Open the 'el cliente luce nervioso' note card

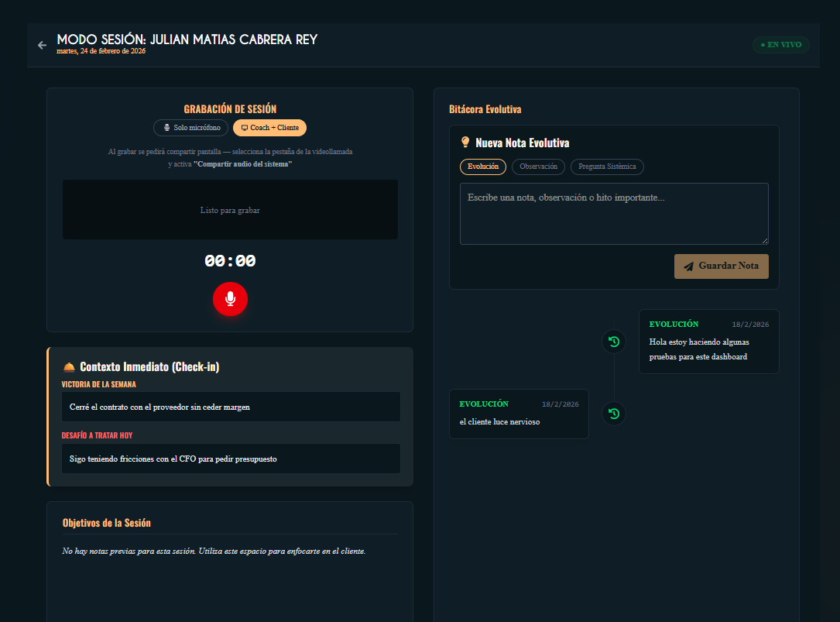click(519, 414)
